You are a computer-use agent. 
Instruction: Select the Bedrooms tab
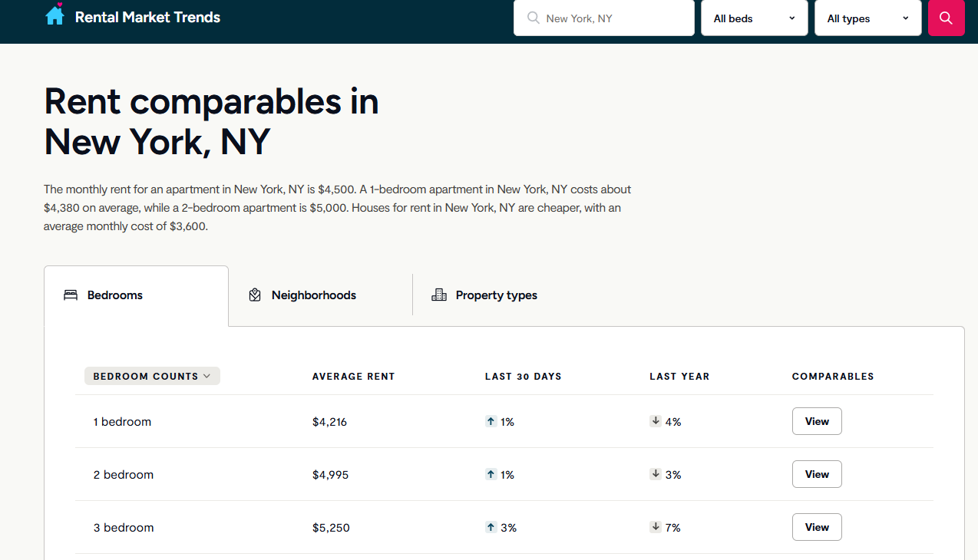(115, 295)
